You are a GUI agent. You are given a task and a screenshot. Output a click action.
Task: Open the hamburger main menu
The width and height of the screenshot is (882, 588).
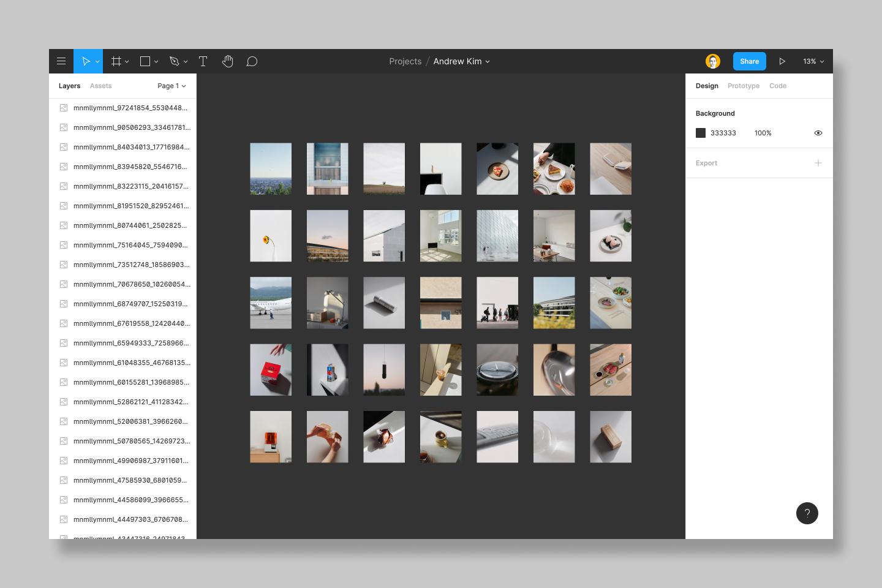point(61,61)
